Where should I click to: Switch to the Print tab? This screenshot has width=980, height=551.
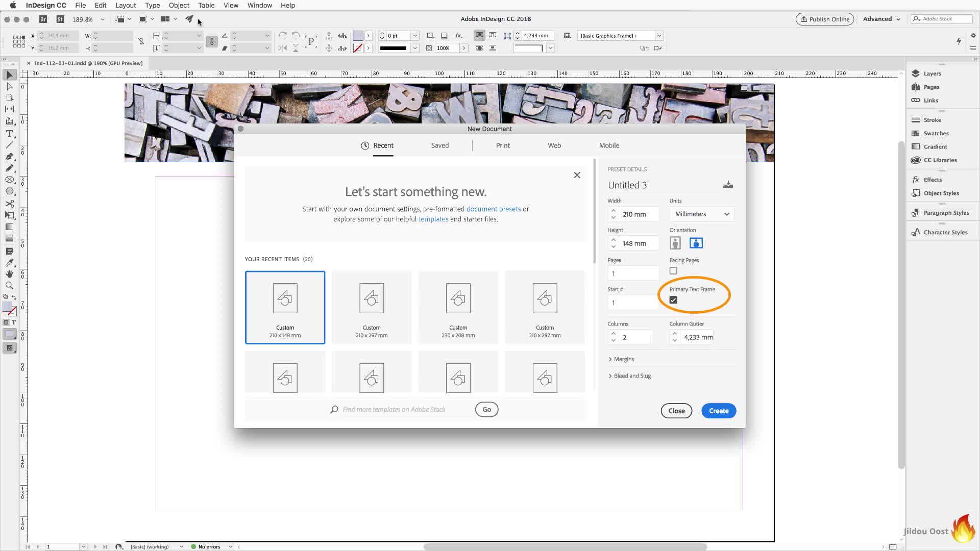tap(503, 145)
